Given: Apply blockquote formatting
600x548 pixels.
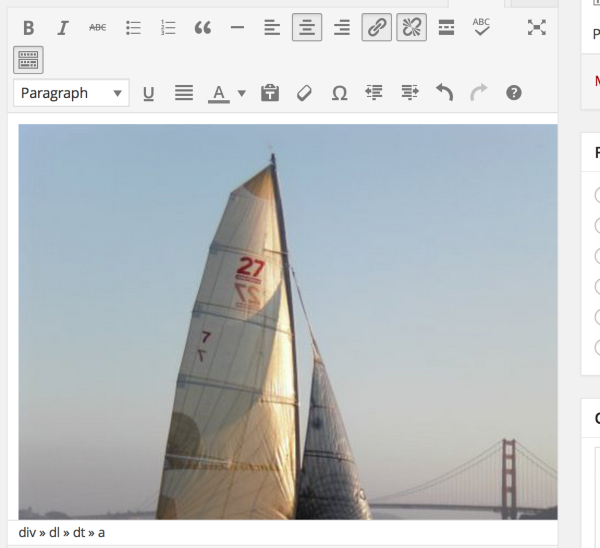Looking at the screenshot, I should pos(202,28).
